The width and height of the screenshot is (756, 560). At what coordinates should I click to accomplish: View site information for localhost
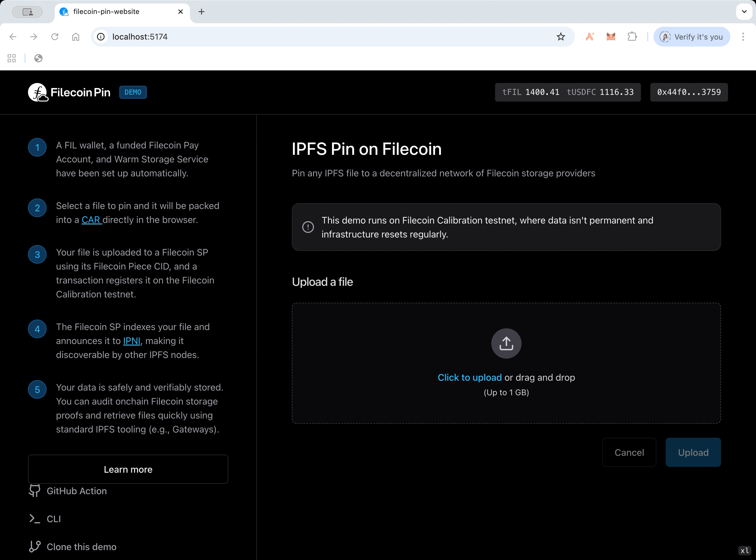coord(101,37)
